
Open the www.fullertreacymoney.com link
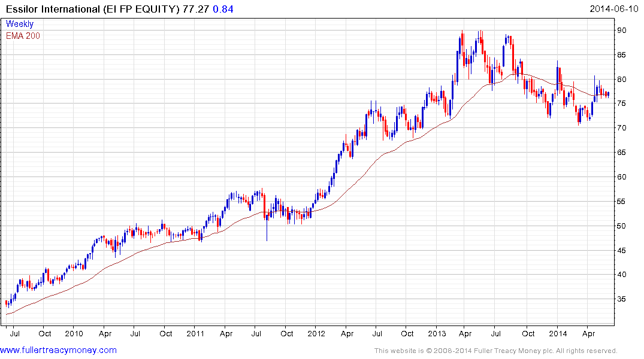tap(58, 350)
